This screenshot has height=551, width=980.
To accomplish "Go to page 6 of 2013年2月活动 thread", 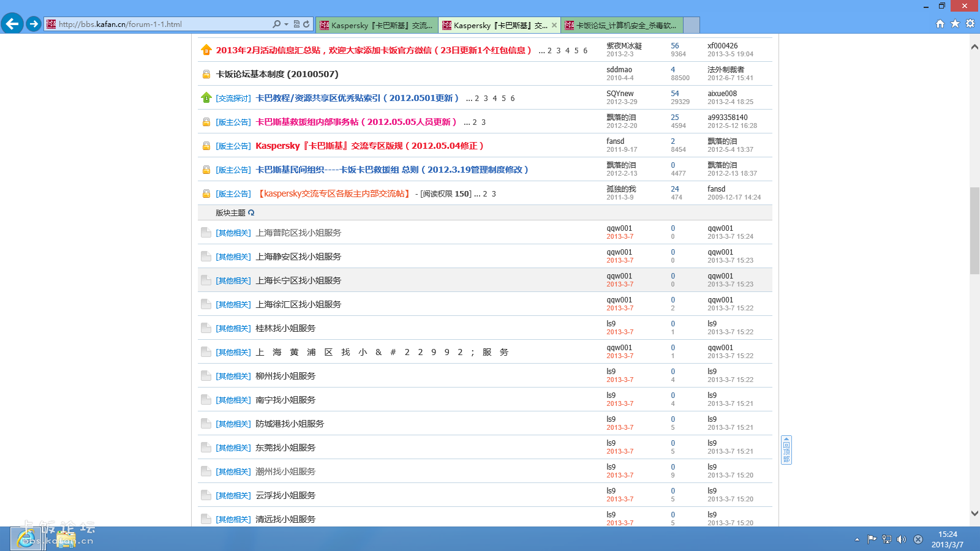I will click(585, 51).
